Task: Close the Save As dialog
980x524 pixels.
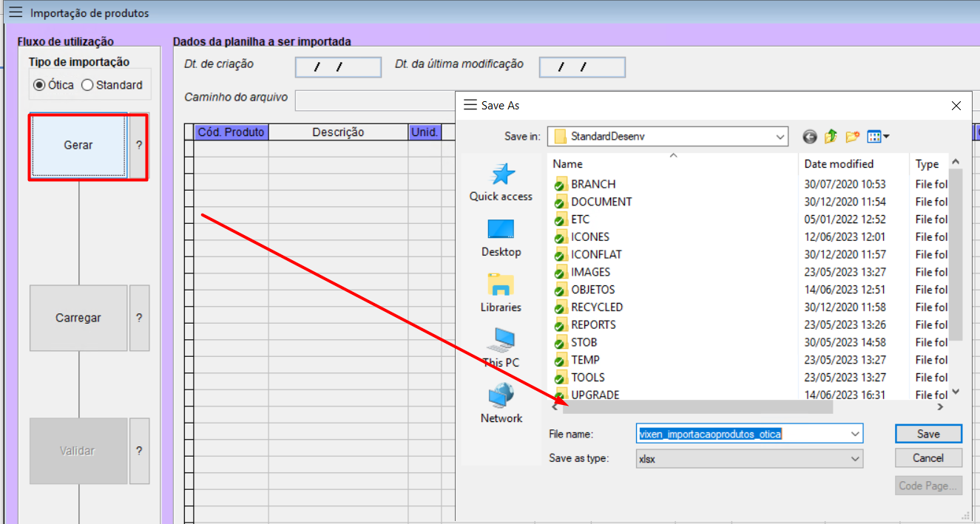Action: tap(956, 106)
